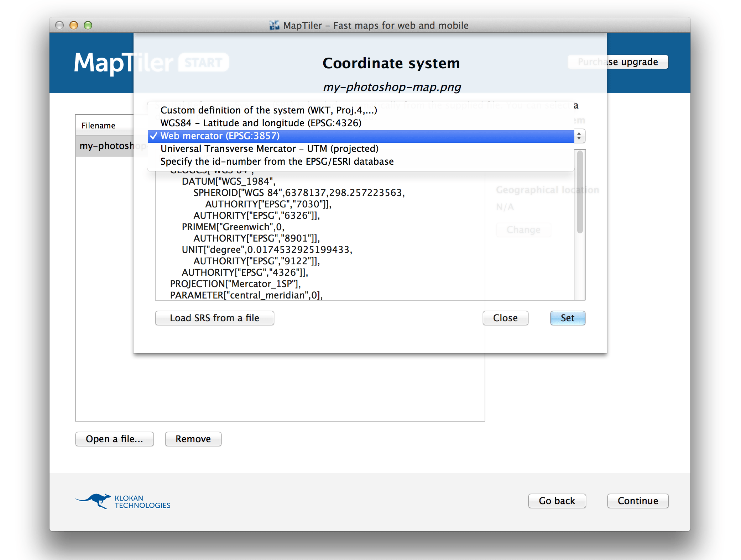The image size is (741, 560).
Task: Click the Purchase upgrade button
Action: 618,62
